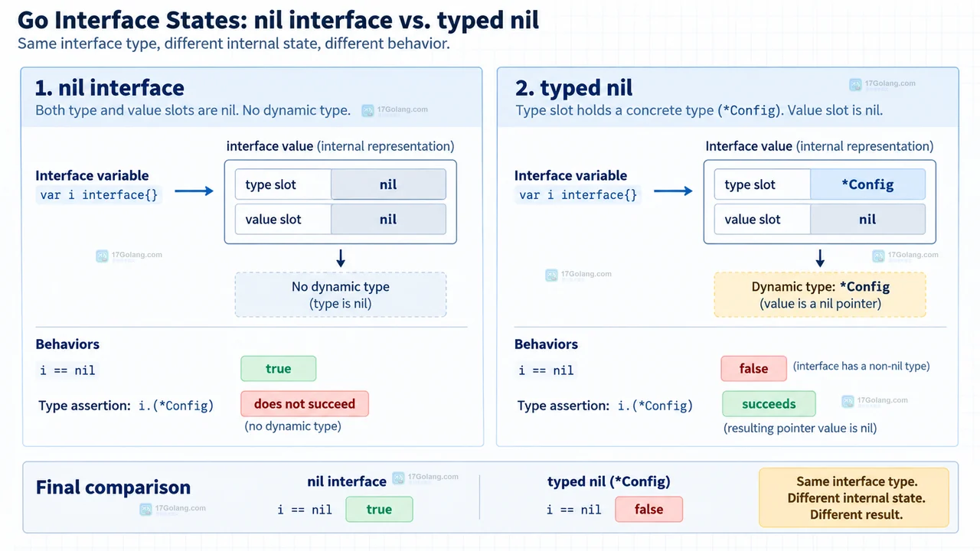Click the red false badge under typed nil Behaviors

point(753,369)
